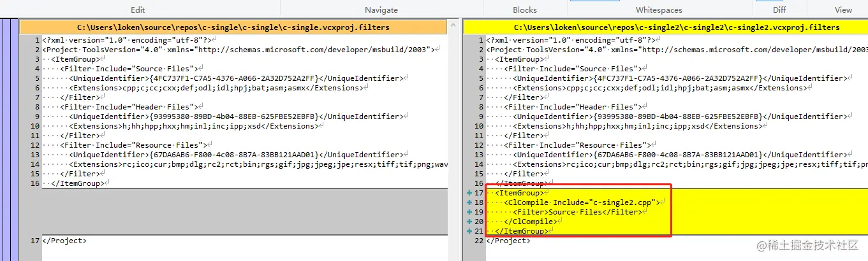
Task: Click the plus marker beside line 21
Action: [469, 231]
